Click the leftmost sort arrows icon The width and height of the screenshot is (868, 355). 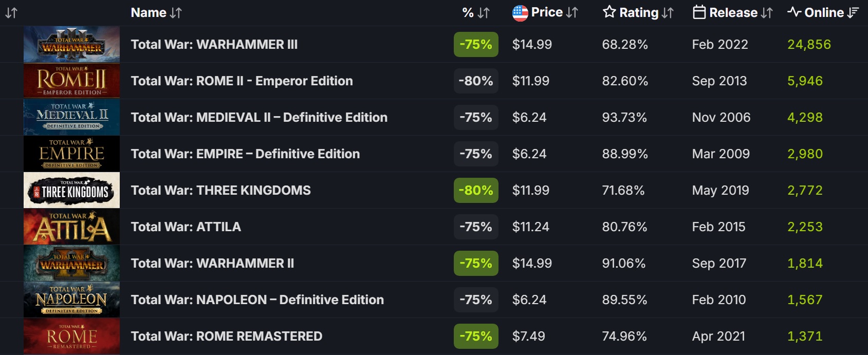click(x=11, y=13)
